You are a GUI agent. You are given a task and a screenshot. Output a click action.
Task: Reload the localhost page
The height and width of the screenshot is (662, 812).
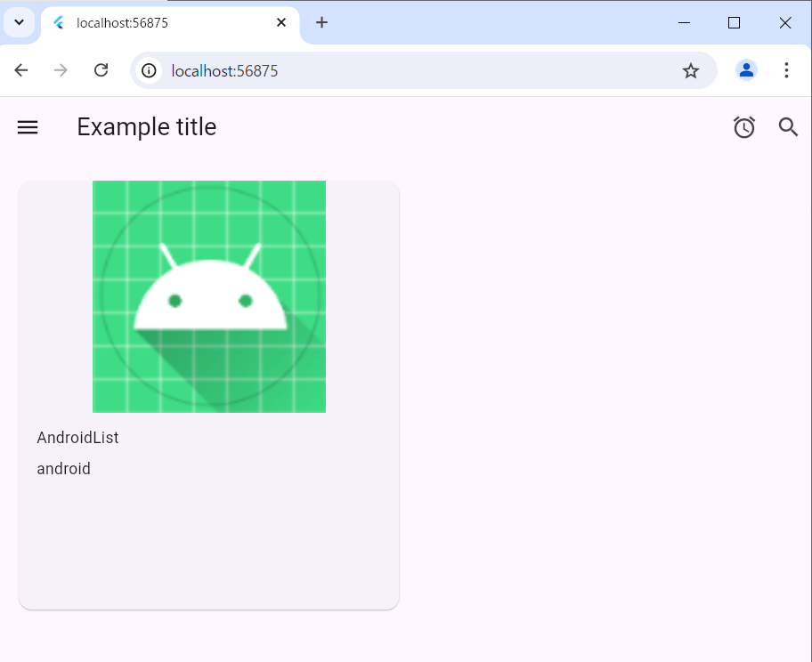point(101,70)
